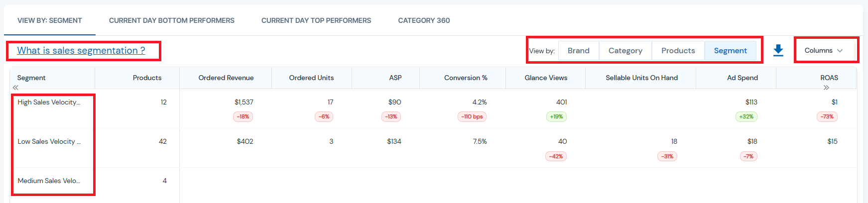Click the Glance Views column header
Viewport: 868px width, 203px height.
click(x=546, y=78)
